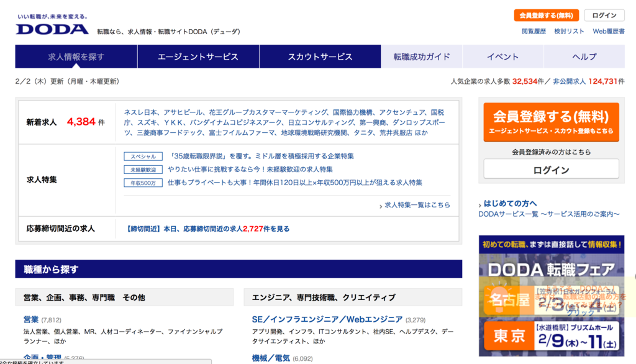This screenshot has width=636, height=364.
Task: Open DODAサービス一覧 サービス活用のご案内 link
Action: click(x=549, y=214)
